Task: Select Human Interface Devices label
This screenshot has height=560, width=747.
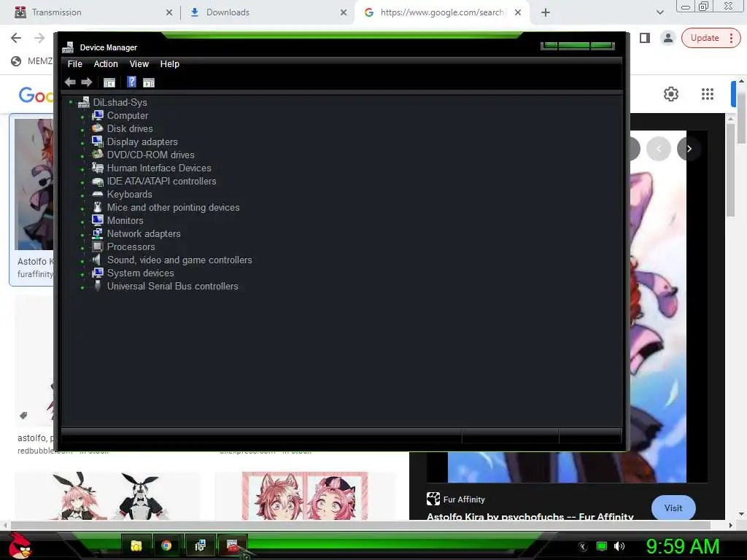Action: pyautogui.click(x=159, y=168)
